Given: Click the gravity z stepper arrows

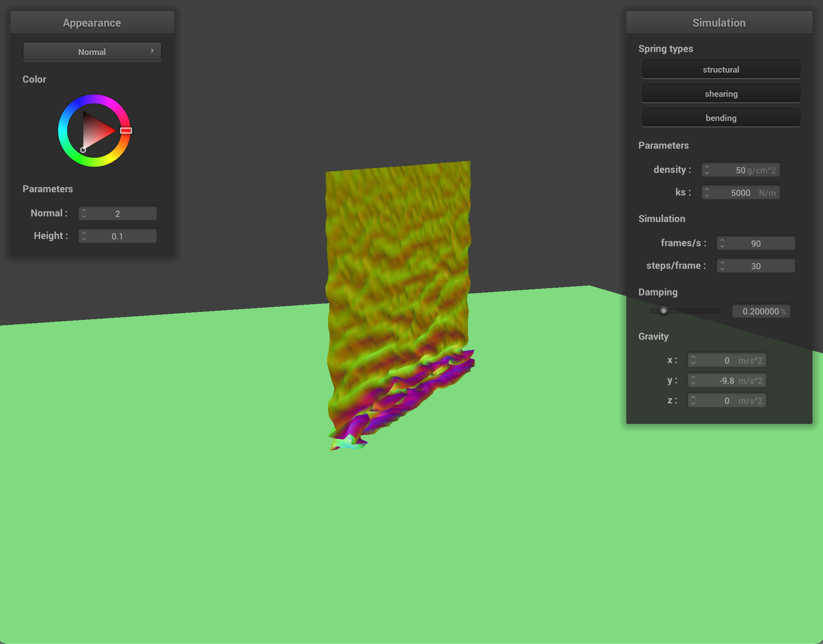Looking at the screenshot, I should [x=693, y=400].
